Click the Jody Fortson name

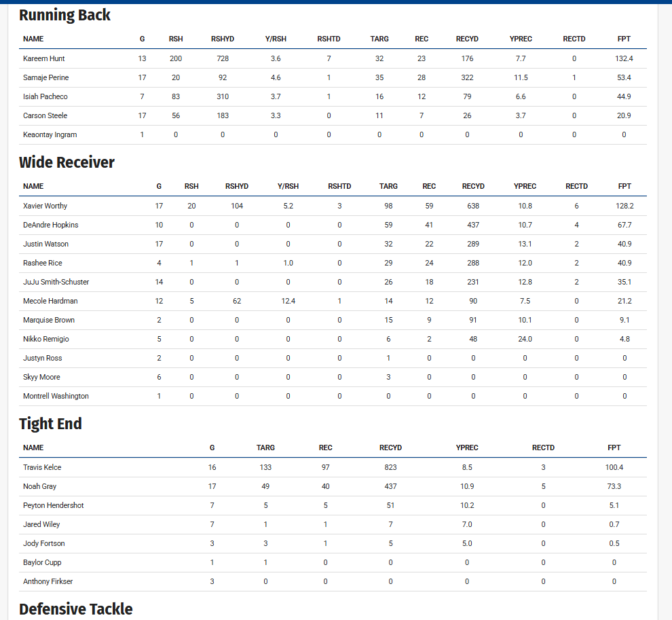pos(43,543)
